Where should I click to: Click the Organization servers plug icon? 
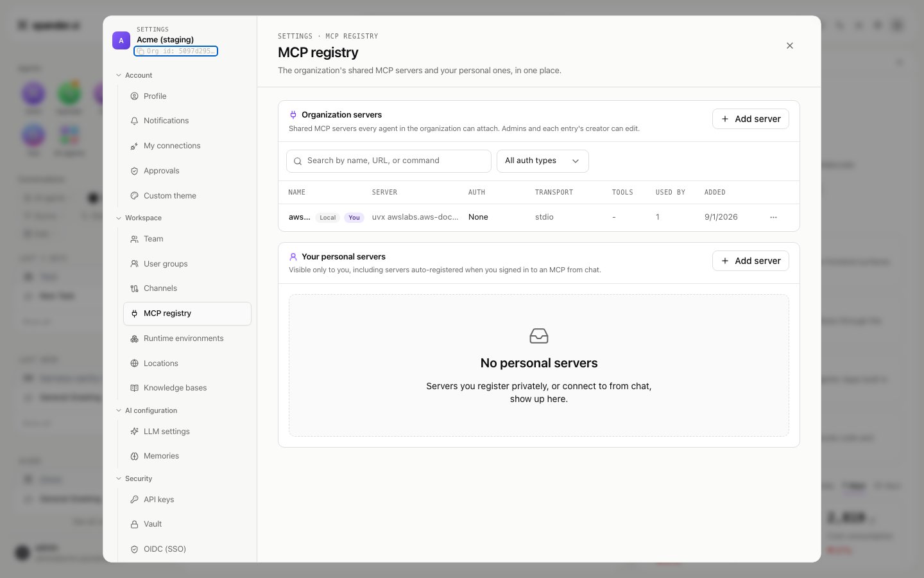coord(293,115)
